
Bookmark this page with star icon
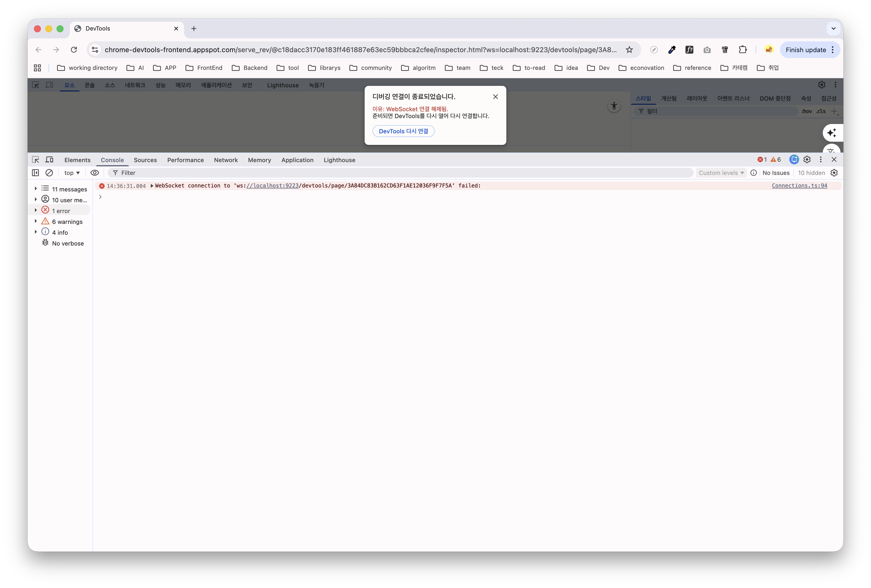tap(629, 50)
